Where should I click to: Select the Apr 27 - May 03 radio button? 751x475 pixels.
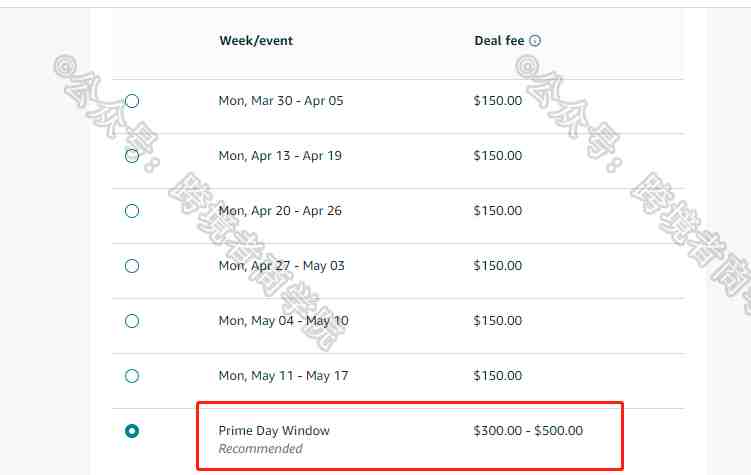pos(132,266)
